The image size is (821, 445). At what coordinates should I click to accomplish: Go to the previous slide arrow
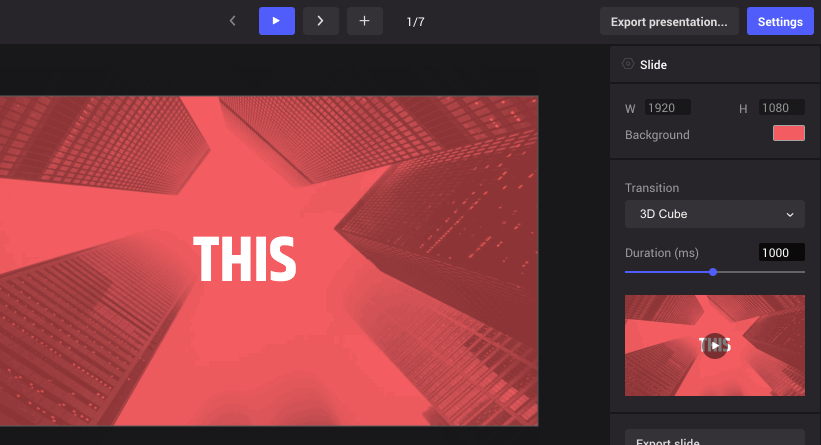(x=233, y=21)
